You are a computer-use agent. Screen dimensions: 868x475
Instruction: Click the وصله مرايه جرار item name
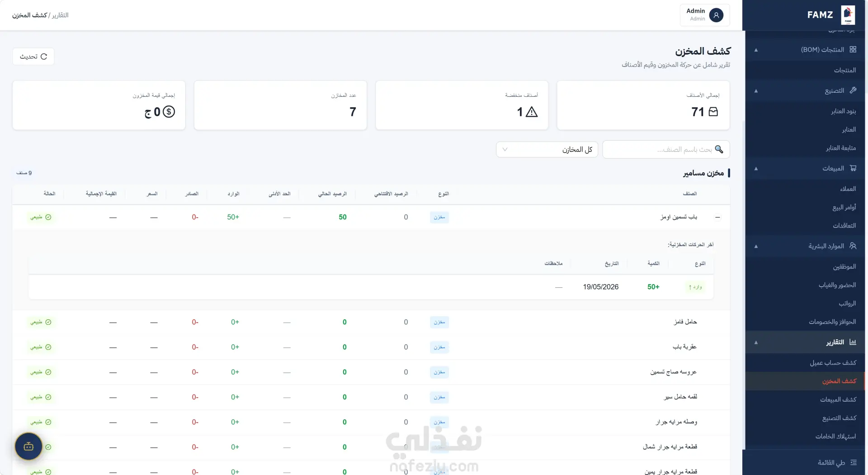pyautogui.click(x=676, y=422)
